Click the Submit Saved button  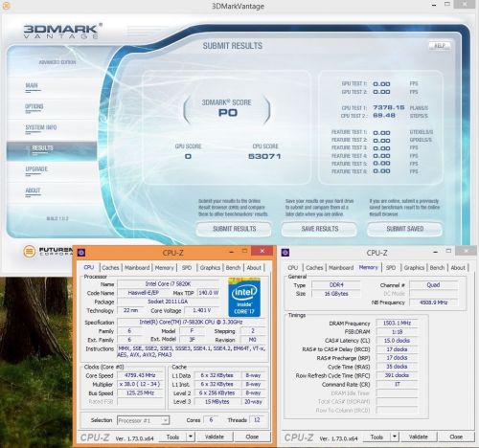point(405,229)
